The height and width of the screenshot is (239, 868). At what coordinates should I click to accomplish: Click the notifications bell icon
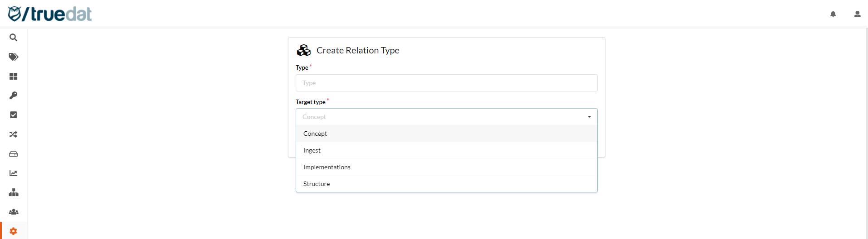[833, 14]
